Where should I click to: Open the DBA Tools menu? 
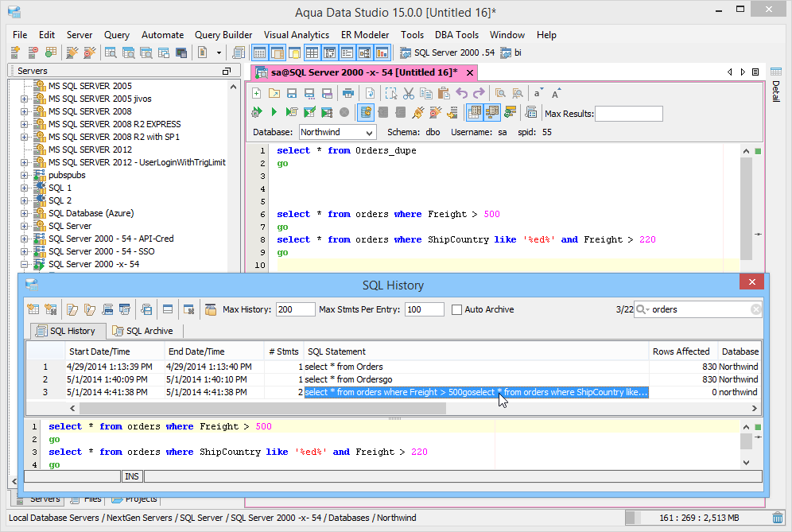coord(456,35)
